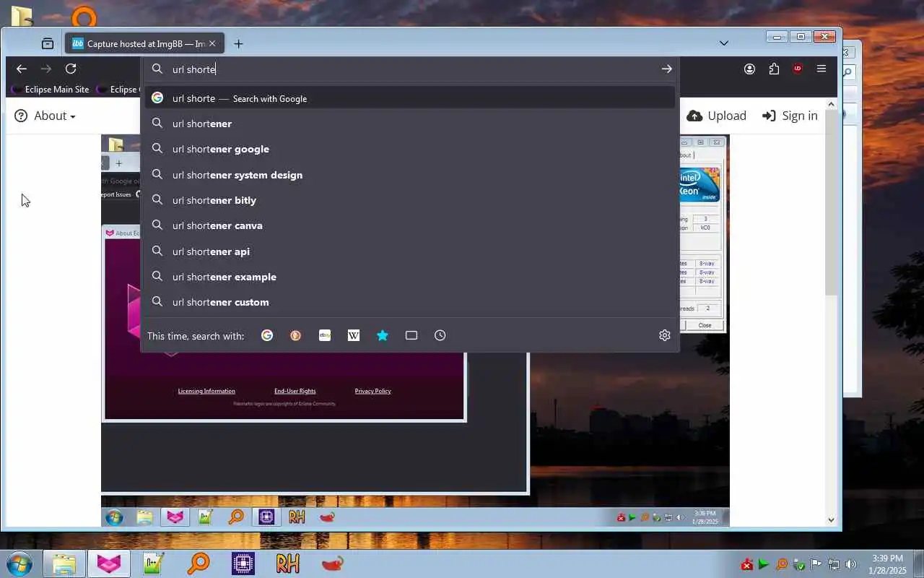Open the browser hamburger menu
The width and height of the screenshot is (924, 578).
(821, 69)
